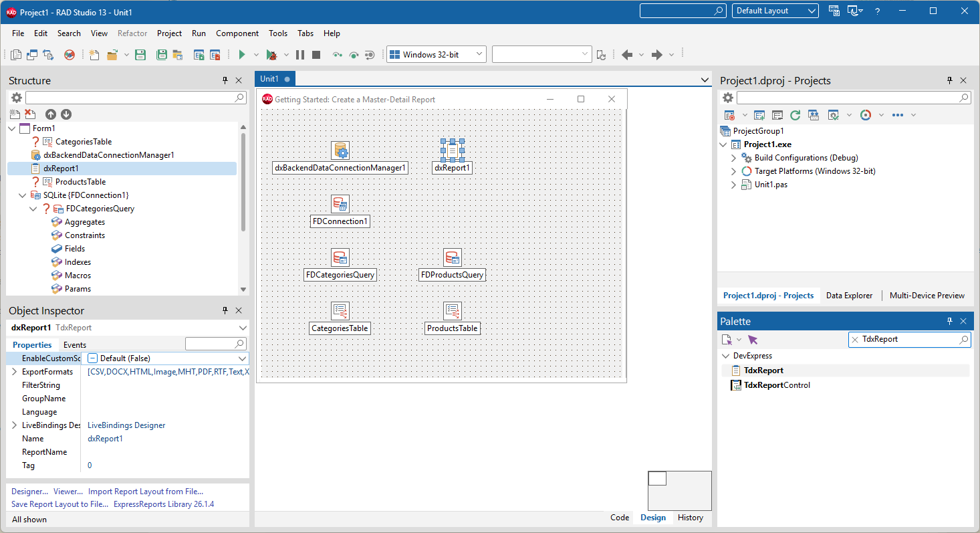The image size is (980, 533).
Task: Click the Structure panel gear icon
Action: point(16,98)
